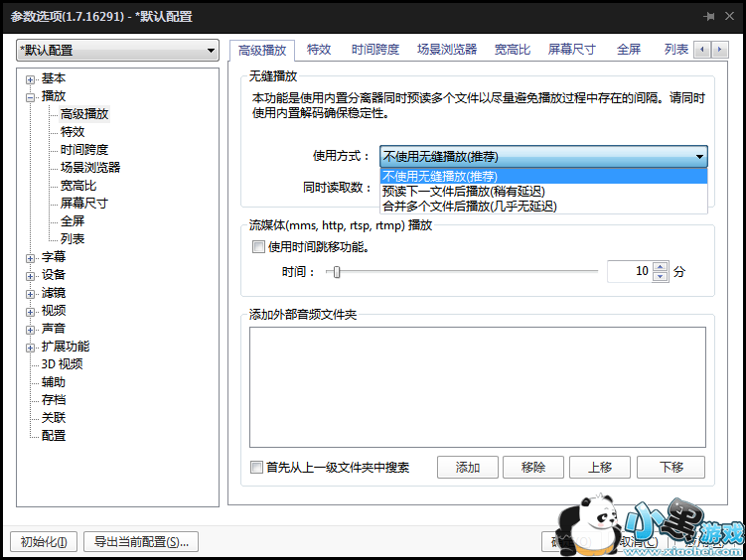Select 列表 in the tree
746x560 pixels.
(x=73, y=239)
